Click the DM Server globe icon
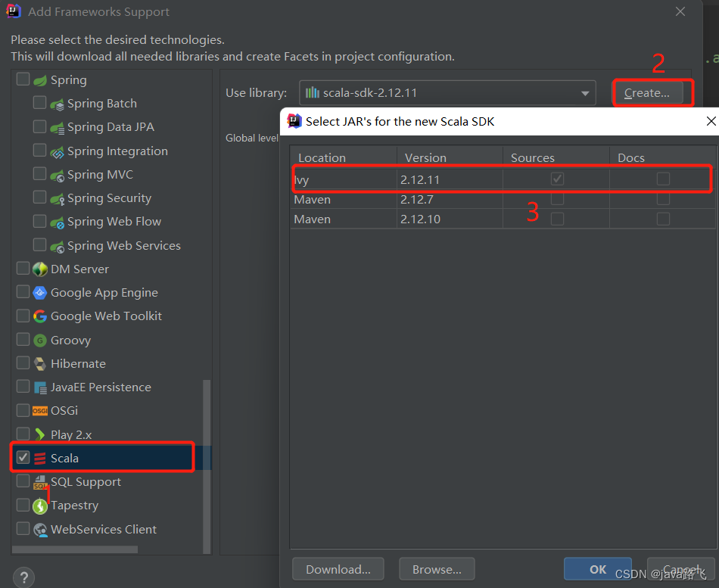 coord(40,269)
